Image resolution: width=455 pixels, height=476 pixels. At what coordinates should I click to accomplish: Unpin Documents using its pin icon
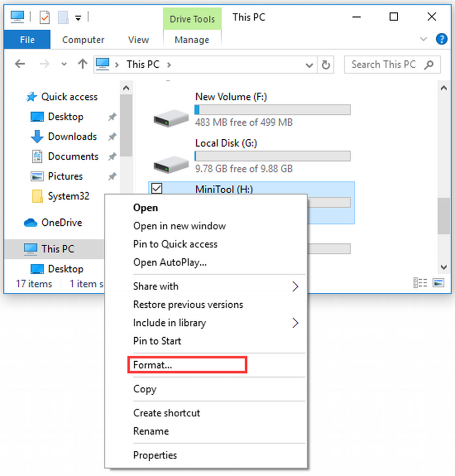tap(112, 156)
